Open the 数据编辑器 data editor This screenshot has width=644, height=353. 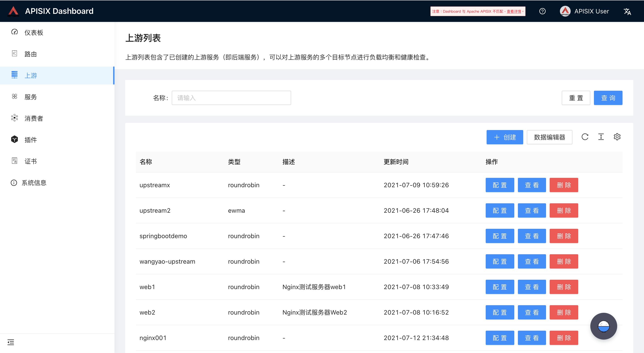(549, 137)
